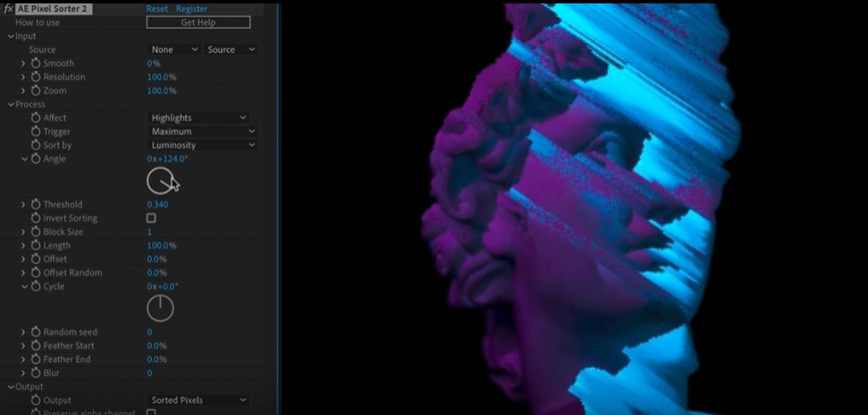Enable the Invert Sorting checkbox

click(x=151, y=219)
